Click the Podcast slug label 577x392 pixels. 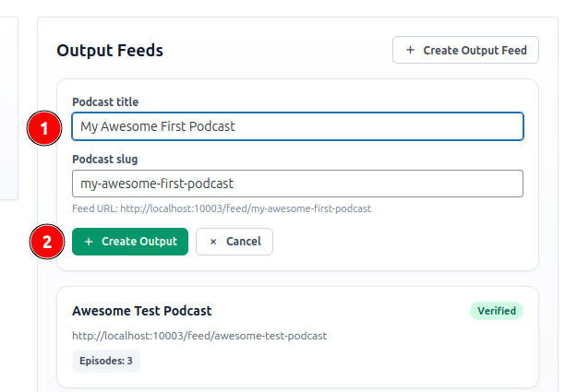104,159
